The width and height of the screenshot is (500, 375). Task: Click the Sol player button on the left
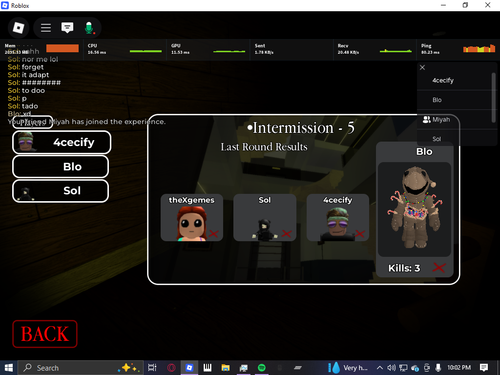[x=60, y=191]
